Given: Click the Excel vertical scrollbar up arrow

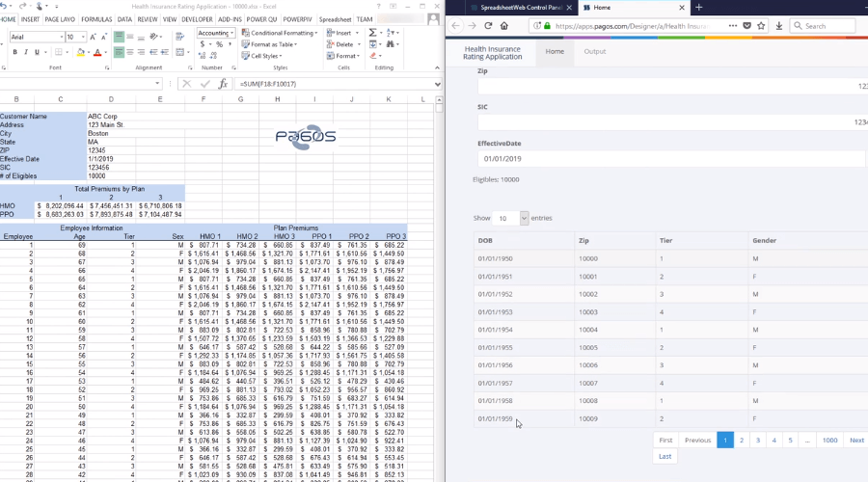Looking at the screenshot, I should tap(439, 100).
